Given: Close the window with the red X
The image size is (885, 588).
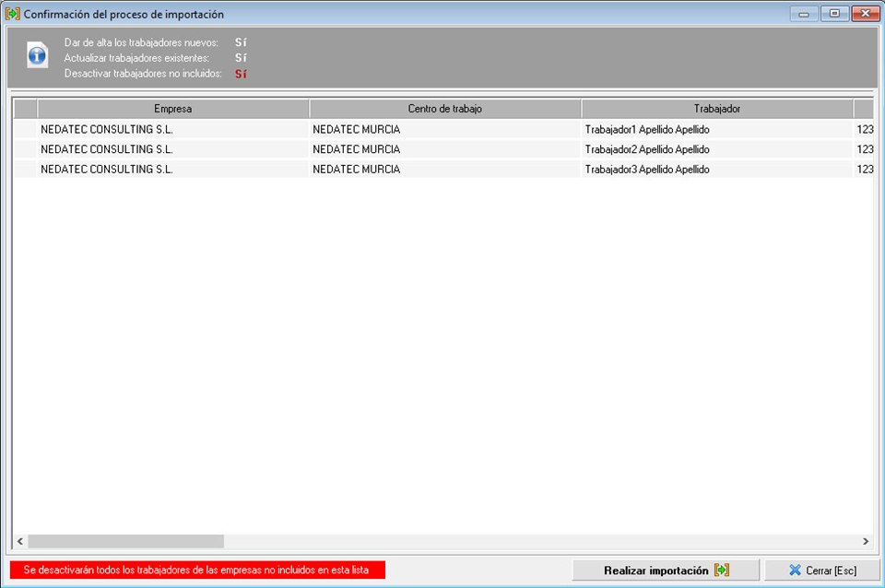Looking at the screenshot, I should [865, 14].
